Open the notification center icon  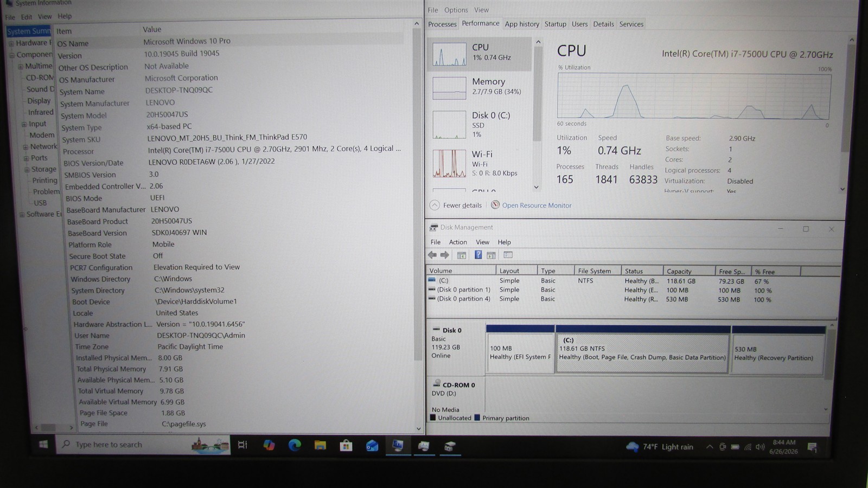pyautogui.click(x=812, y=447)
